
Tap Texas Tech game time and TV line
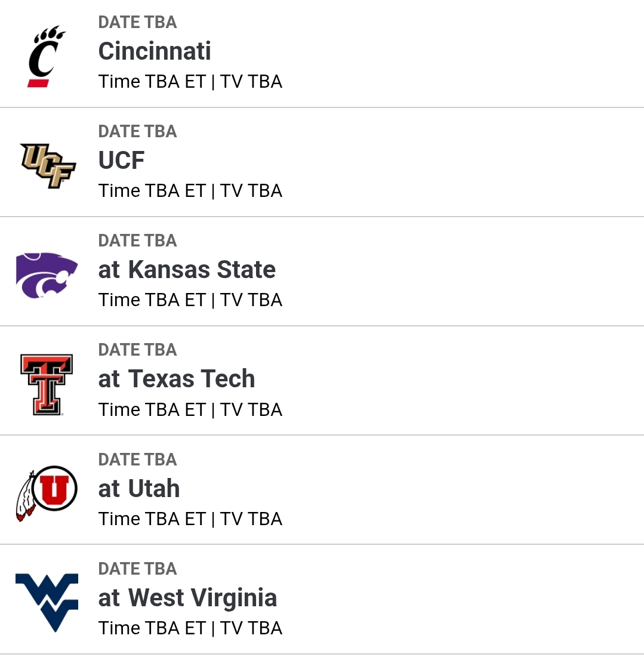(x=190, y=410)
